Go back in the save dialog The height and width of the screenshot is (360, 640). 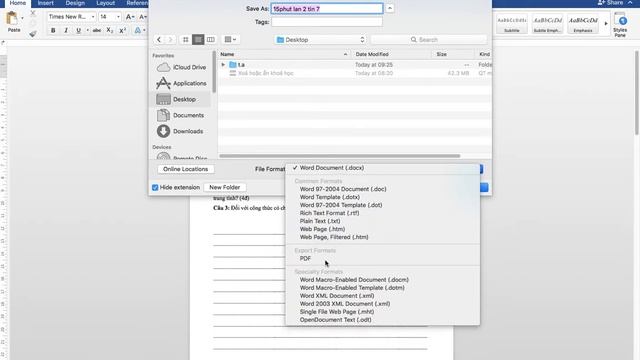[x=159, y=40]
